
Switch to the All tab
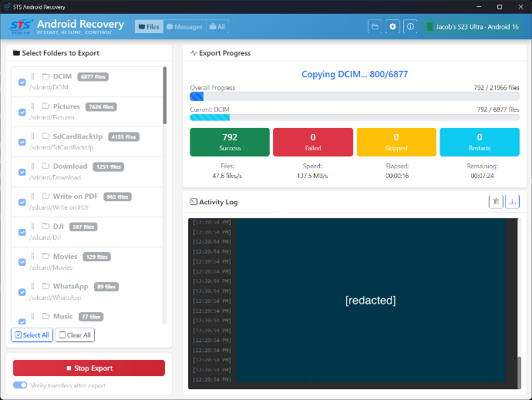217,27
